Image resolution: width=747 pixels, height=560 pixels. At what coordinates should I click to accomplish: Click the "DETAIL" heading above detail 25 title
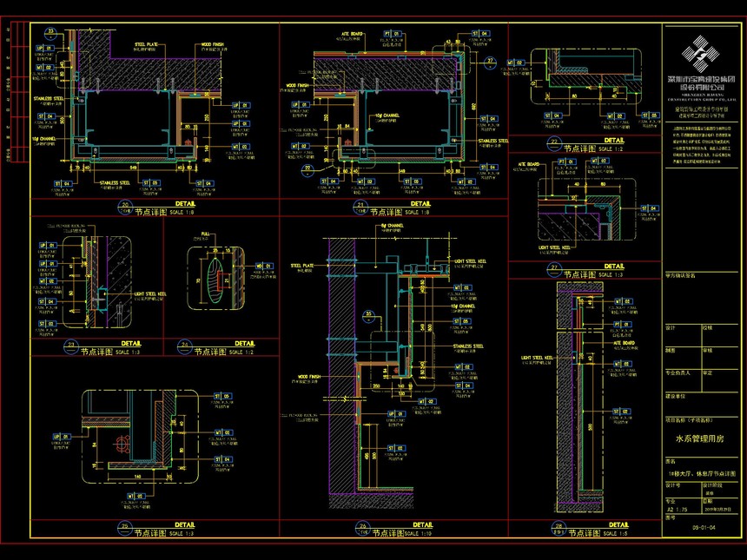(185, 524)
